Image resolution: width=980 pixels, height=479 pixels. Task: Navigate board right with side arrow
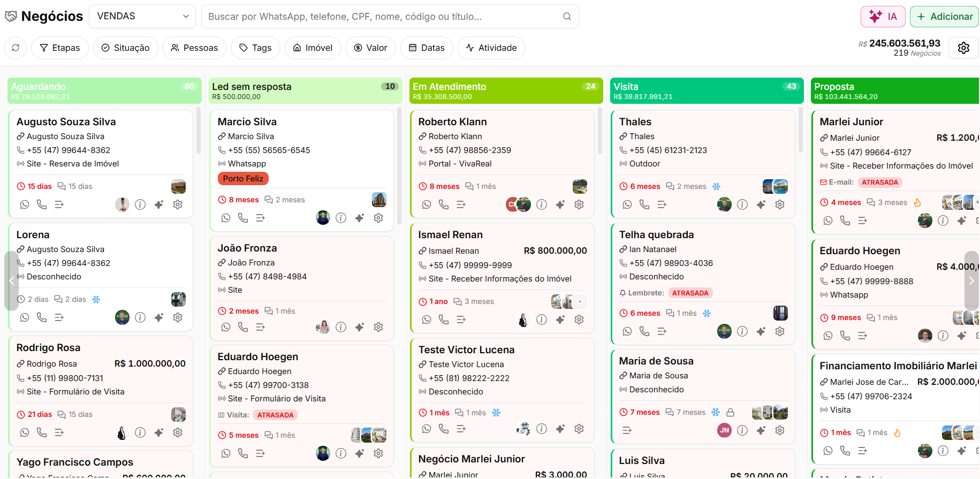(x=971, y=281)
